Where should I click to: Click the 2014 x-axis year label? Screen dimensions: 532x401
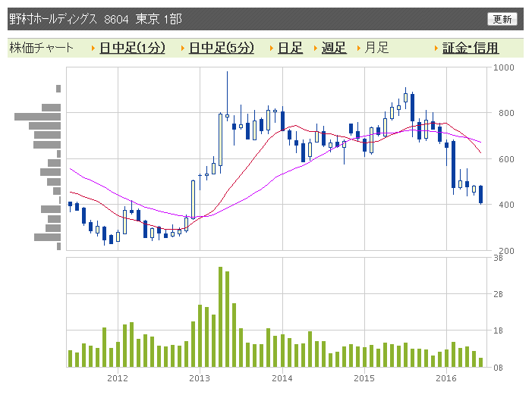(x=282, y=378)
